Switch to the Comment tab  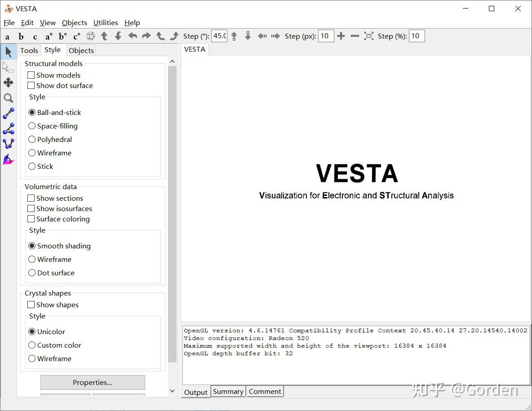pos(265,392)
